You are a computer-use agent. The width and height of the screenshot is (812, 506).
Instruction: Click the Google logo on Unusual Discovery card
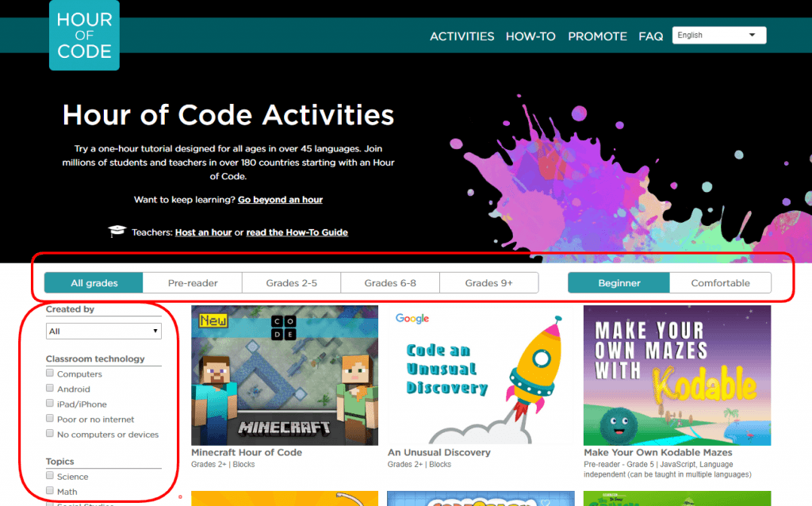(x=412, y=318)
